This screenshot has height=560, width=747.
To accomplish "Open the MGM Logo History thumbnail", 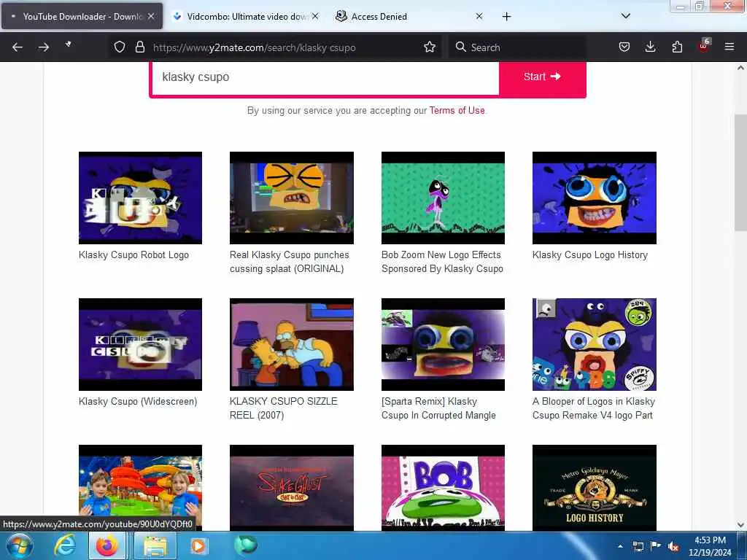I will pos(594,488).
